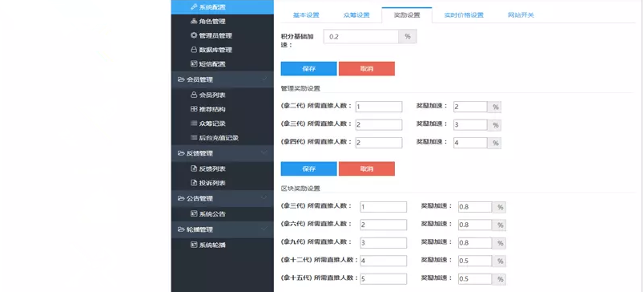This screenshot has width=644, height=292.
Task: Open 投诉列表 via its document icon
Action: 195,183
